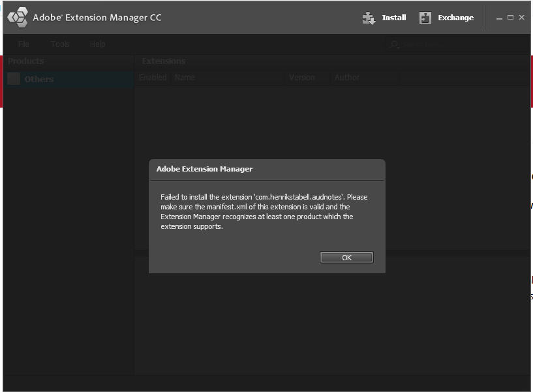This screenshot has height=392, width=533.
Task: Open the Help menu
Action: click(x=98, y=44)
